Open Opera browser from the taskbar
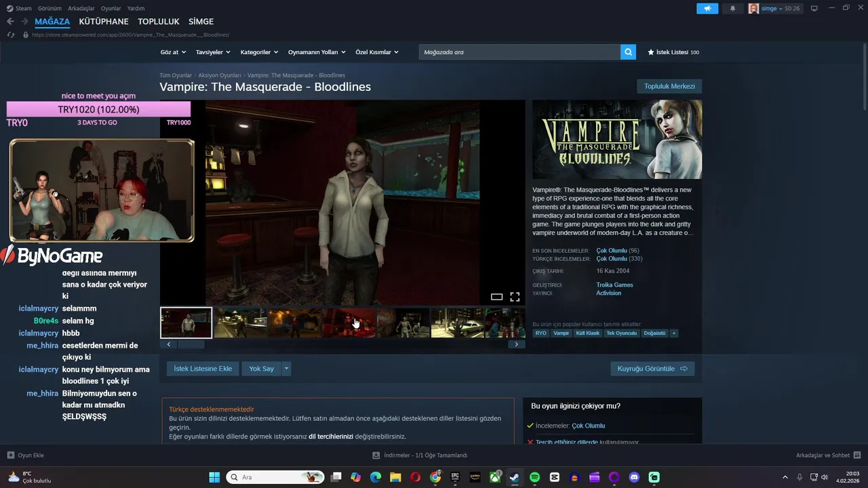The width and height of the screenshot is (868, 488). coord(415,477)
